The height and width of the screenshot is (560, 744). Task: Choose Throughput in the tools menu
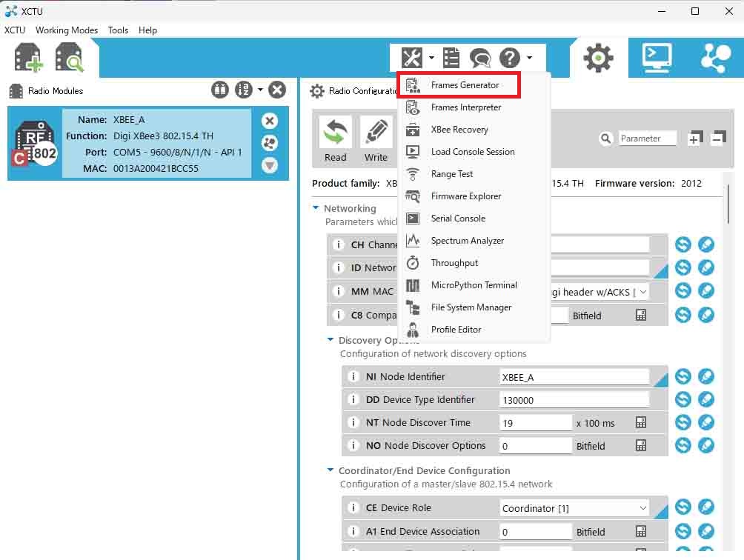point(474,263)
